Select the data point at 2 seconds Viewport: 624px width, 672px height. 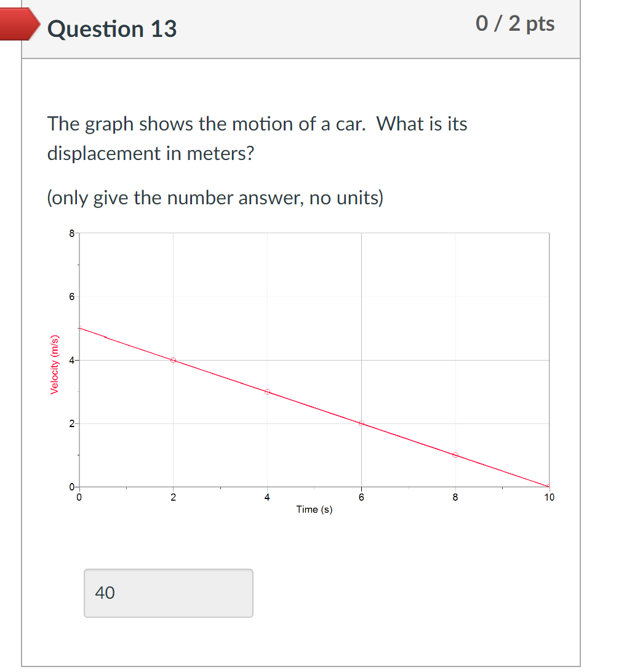pos(174,359)
